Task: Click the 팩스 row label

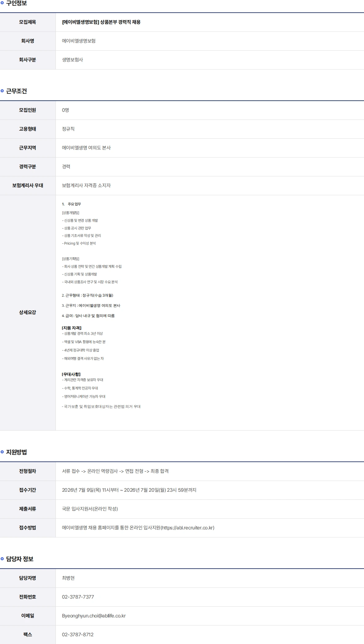Action: point(28,635)
